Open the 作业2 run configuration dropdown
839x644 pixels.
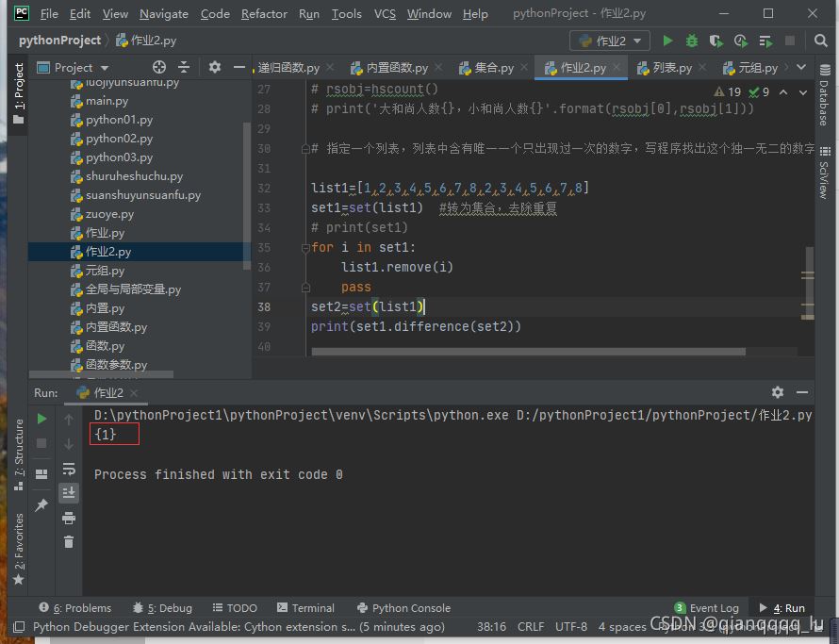click(609, 41)
